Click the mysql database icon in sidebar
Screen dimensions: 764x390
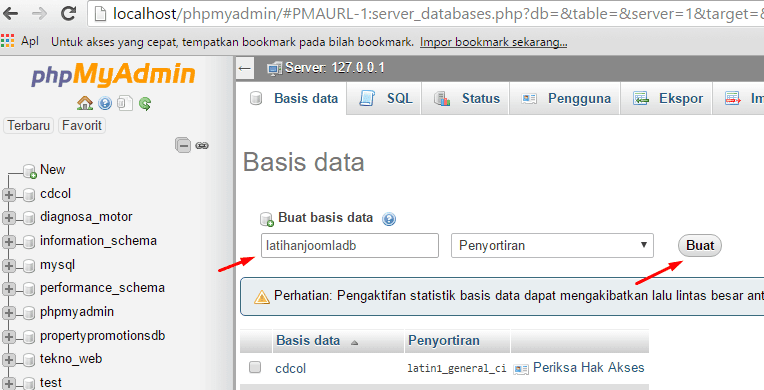click(x=29, y=266)
